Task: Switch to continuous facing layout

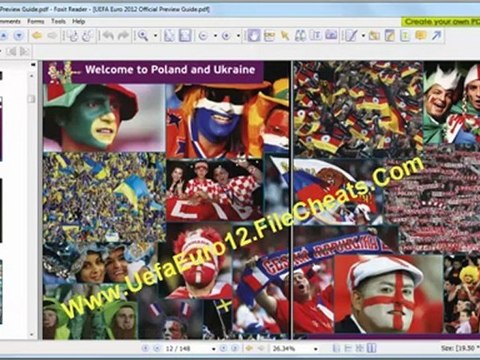Action: tap(360, 348)
